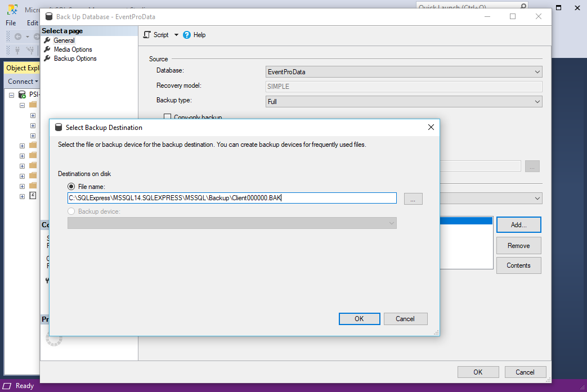Image resolution: width=587 pixels, height=392 pixels.
Task: Click the 'Destinations on disk' label
Action: point(84,174)
